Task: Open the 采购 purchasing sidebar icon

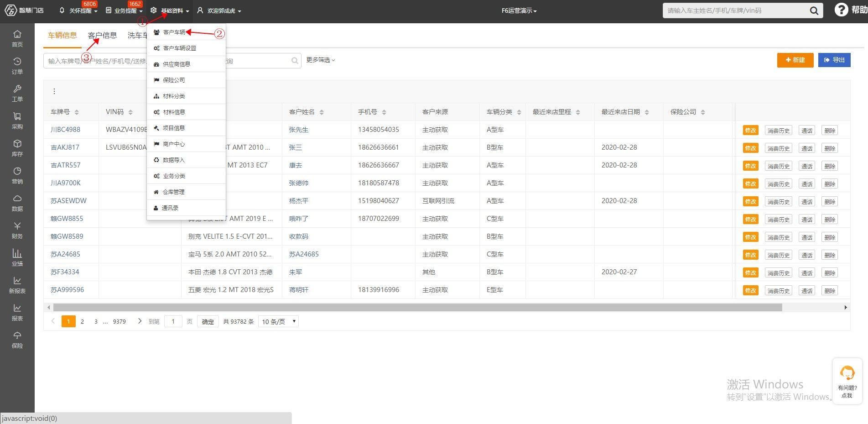Action: (17, 120)
